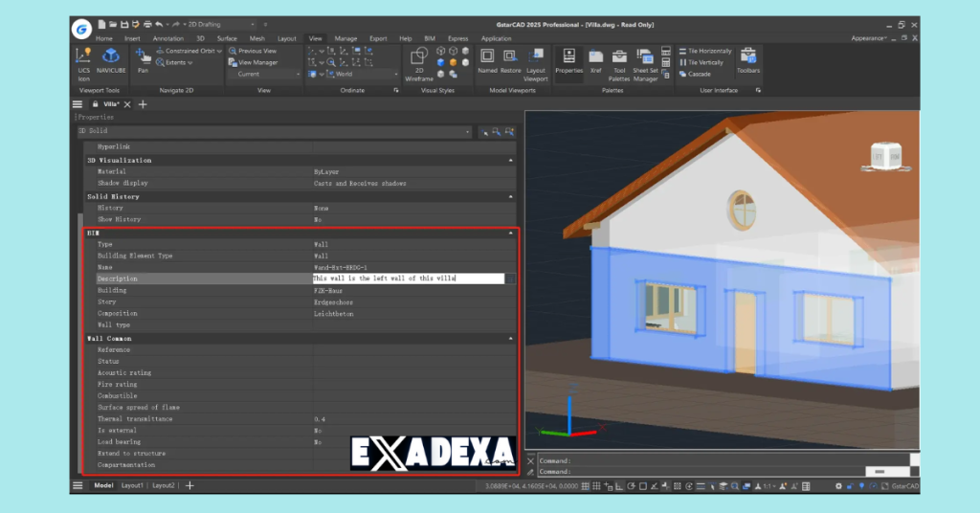Viewport: 980px width, 513px height.
Task: Switch to the Layout1 tab
Action: (x=132, y=485)
